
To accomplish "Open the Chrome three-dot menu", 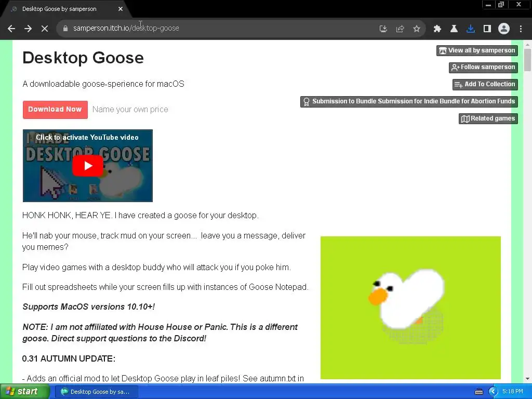I will point(521,29).
